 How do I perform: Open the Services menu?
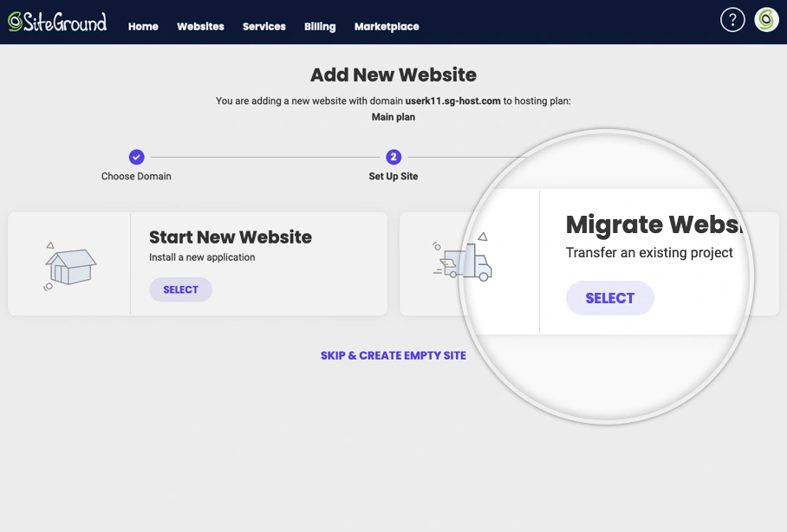tap(263, 27)
